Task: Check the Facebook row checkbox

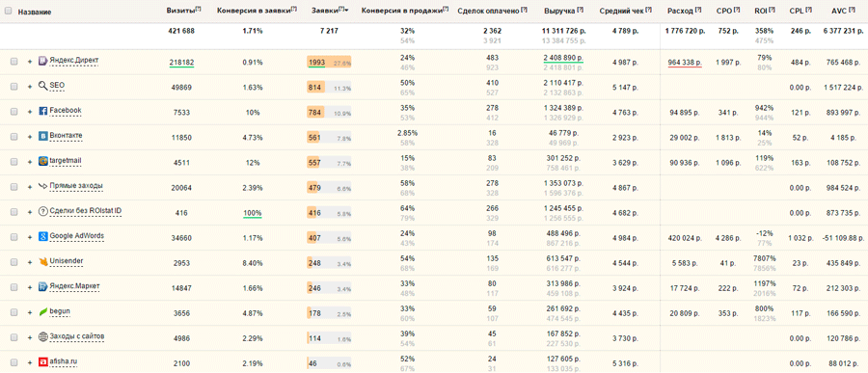Action: [14, 111]
